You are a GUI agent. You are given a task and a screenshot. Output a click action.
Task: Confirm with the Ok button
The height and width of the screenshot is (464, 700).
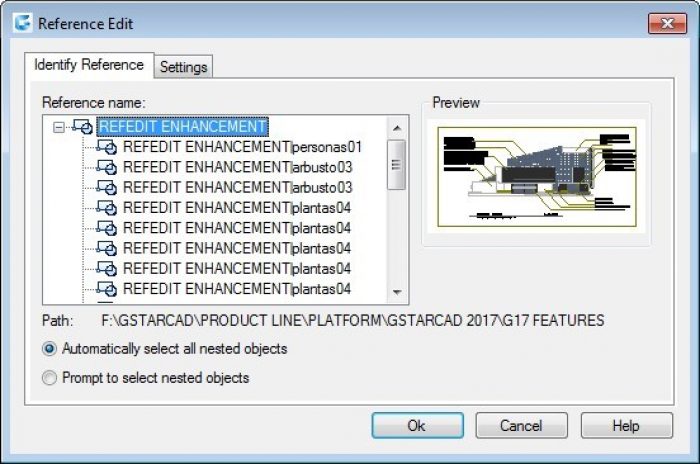(x=417, y=426)
